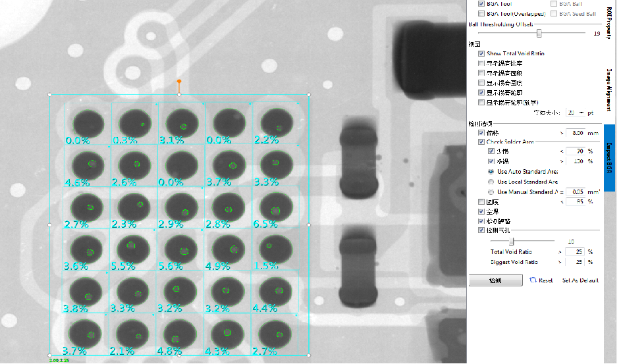Select Use Manual Standard Area radio

pyautogui.click(x=491, y=192)
